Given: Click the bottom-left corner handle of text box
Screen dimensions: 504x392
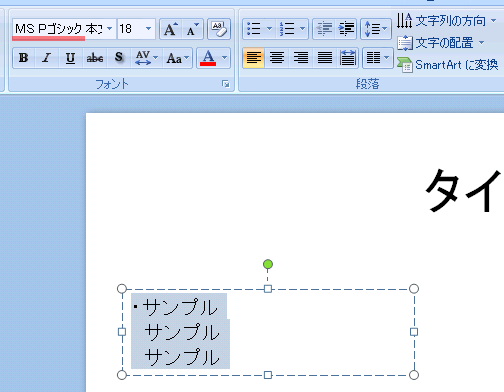Looking at the screenshot, I should point(122,375).
